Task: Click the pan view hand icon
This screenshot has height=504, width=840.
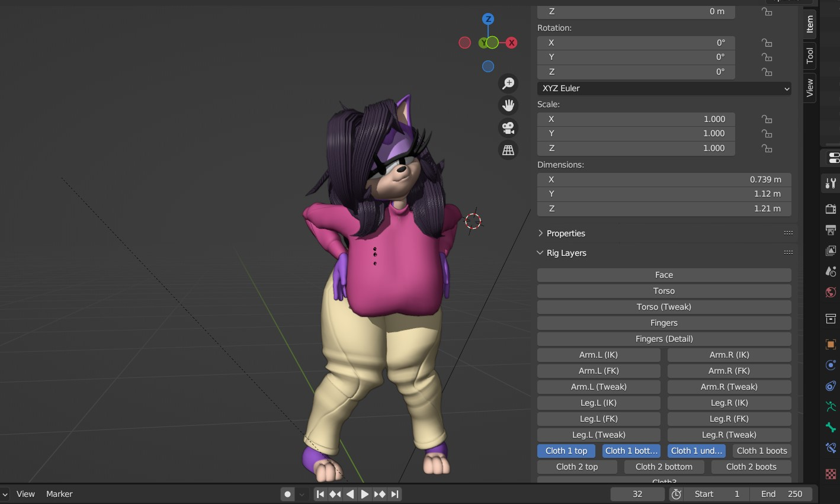Action: (x=508, y=105)
